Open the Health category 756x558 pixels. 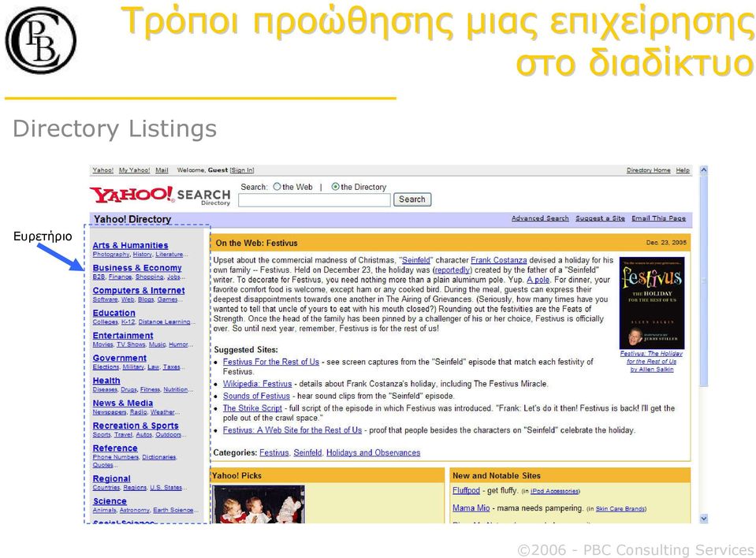click(x=106, y=380)
